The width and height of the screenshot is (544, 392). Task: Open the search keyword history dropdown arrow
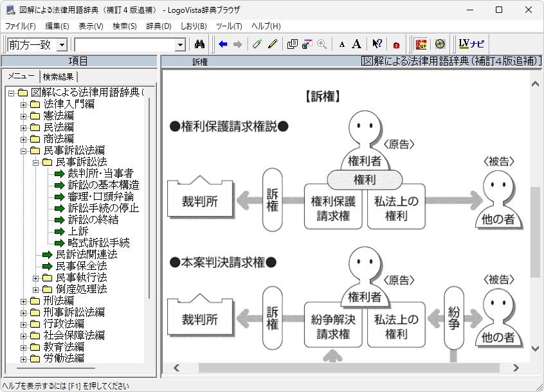pos(180,44)
